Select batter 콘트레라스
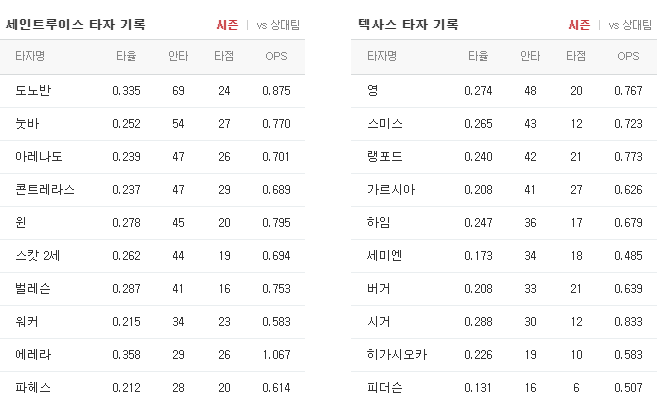Screen dimensions: 661x420 click(45, 189)
